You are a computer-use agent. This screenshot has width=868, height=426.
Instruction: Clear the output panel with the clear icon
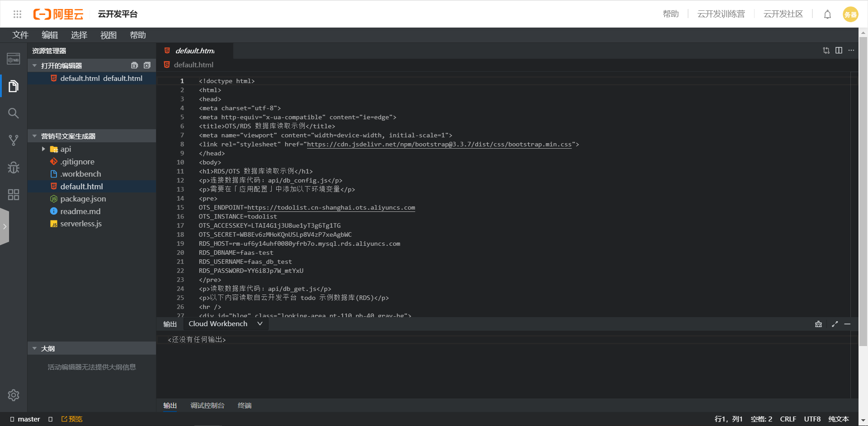(818, 324)
